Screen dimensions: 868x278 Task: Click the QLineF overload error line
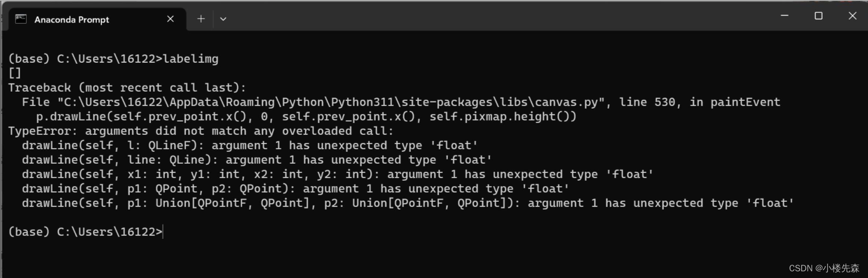point(249,145)
